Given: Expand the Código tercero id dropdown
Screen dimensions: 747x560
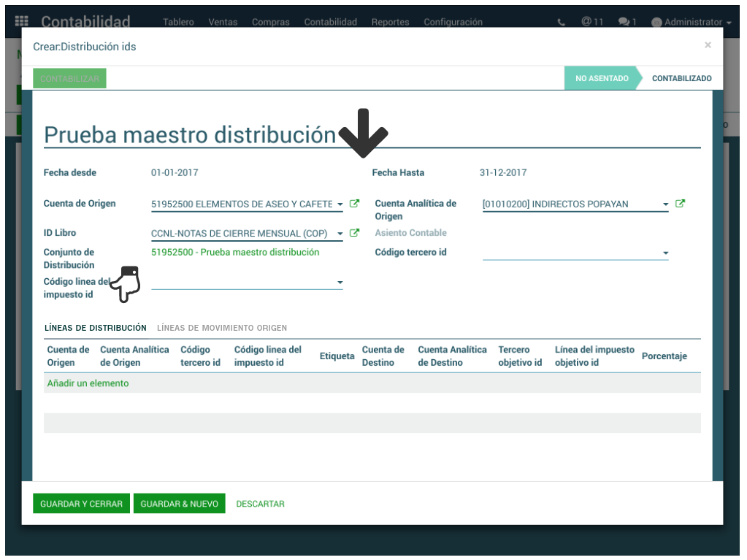Looking at the screenshot, I should [665, 253].
